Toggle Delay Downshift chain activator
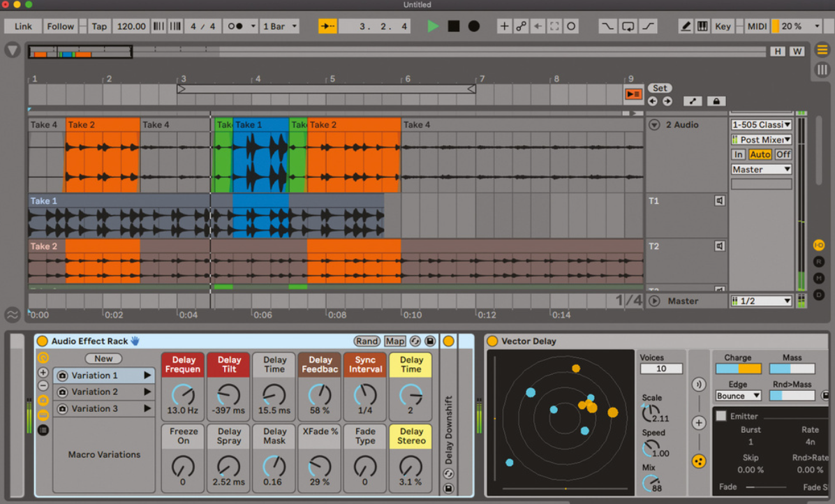835x504 pixels. (448, 341)
